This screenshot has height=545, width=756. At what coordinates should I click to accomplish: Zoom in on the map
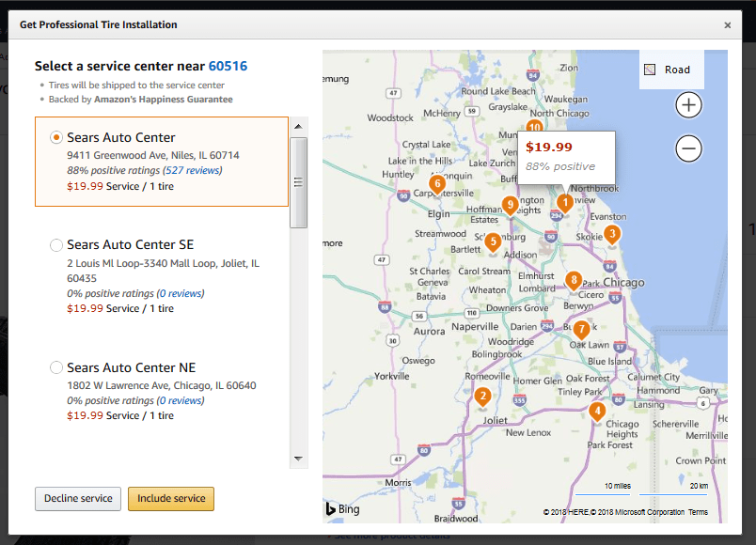[x=688, y=104]
